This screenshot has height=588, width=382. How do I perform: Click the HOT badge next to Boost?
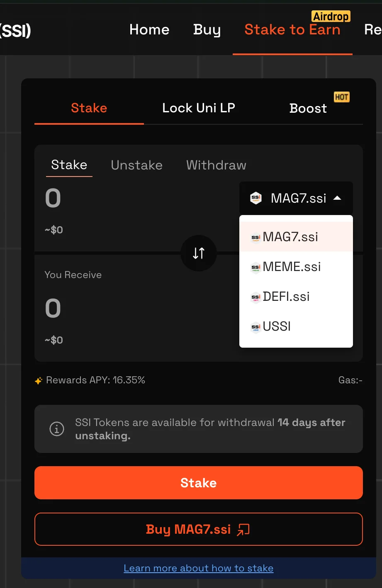pyautogui.click(x=341, y=97)
